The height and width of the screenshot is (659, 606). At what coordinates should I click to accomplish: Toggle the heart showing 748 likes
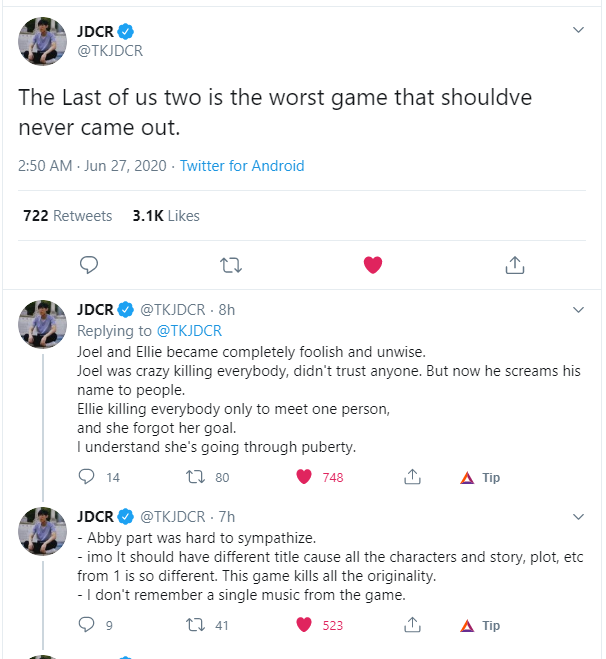point(304,477)
